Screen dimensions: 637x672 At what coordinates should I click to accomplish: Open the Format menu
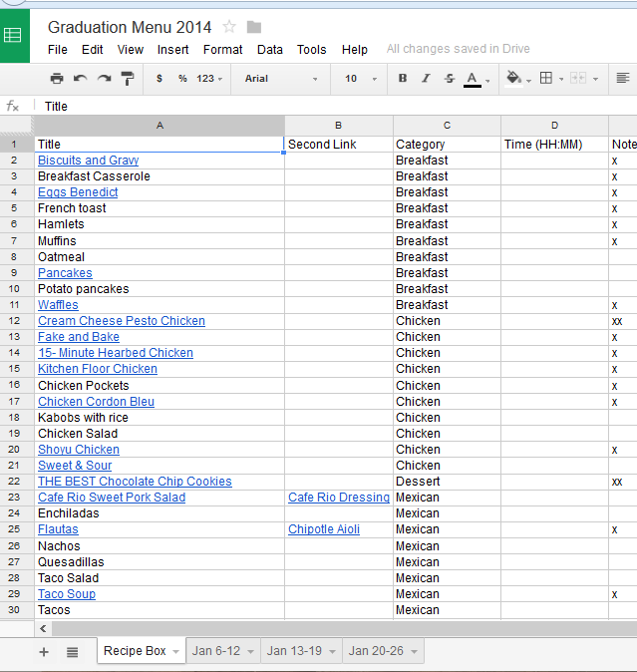222,50
